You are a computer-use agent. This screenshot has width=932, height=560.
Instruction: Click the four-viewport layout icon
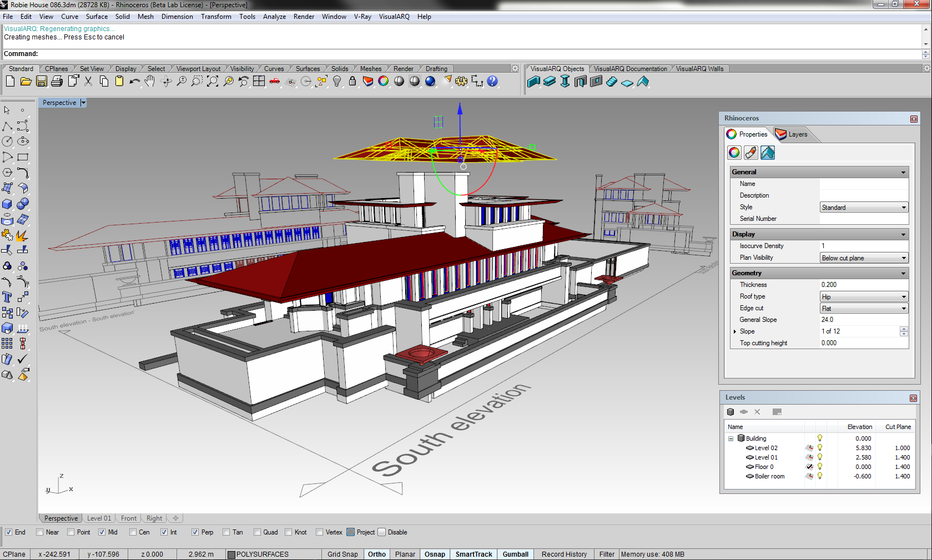(x=259, y=82)
